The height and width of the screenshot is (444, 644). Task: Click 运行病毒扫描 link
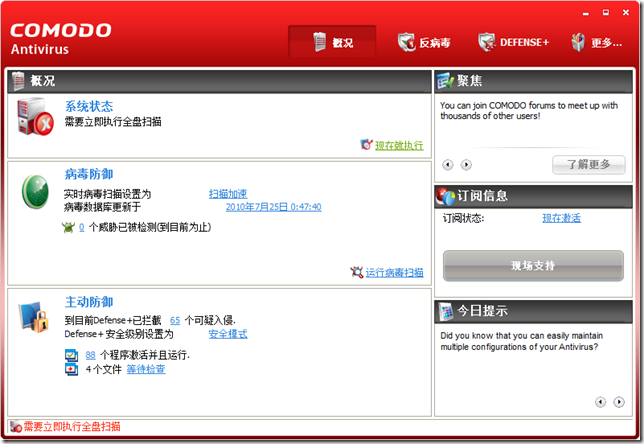point(394,272)
